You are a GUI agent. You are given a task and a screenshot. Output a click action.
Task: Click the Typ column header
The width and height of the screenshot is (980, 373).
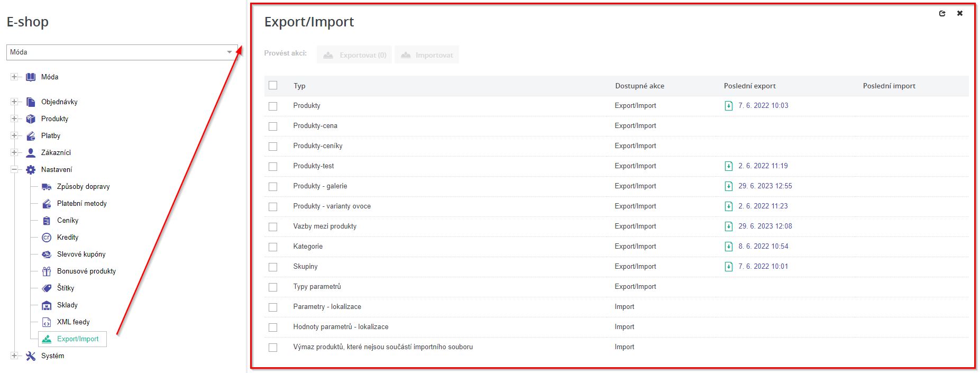299,86
